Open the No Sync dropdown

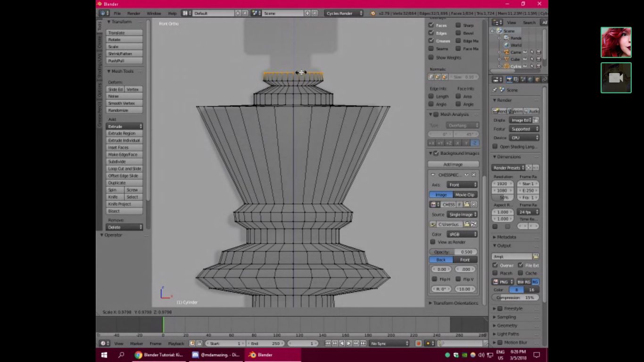(x=389, y=344)
